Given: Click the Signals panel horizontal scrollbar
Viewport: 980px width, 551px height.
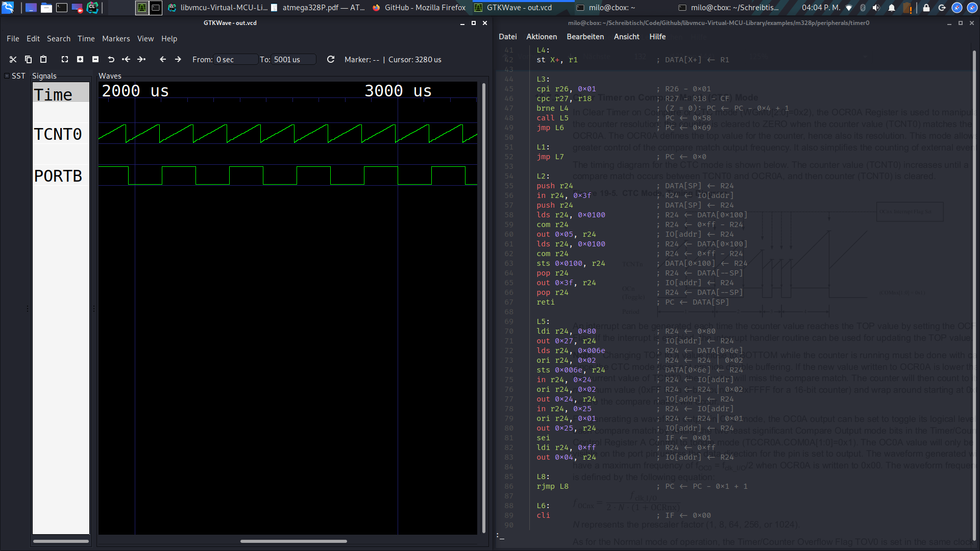Looking at the screenshot, I should tap(61, 541).
